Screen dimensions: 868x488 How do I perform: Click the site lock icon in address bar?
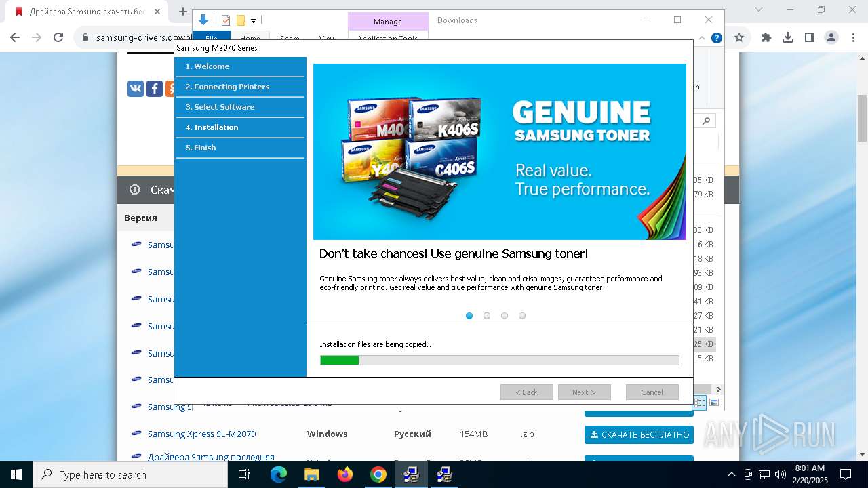click(x=85, y=37)
